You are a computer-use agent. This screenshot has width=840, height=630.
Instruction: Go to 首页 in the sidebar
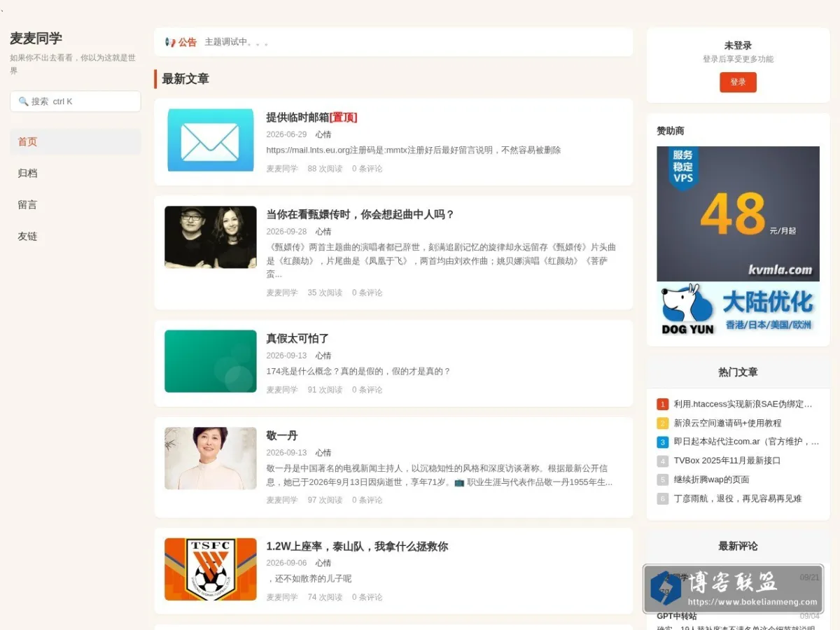(x=76, y=141)
